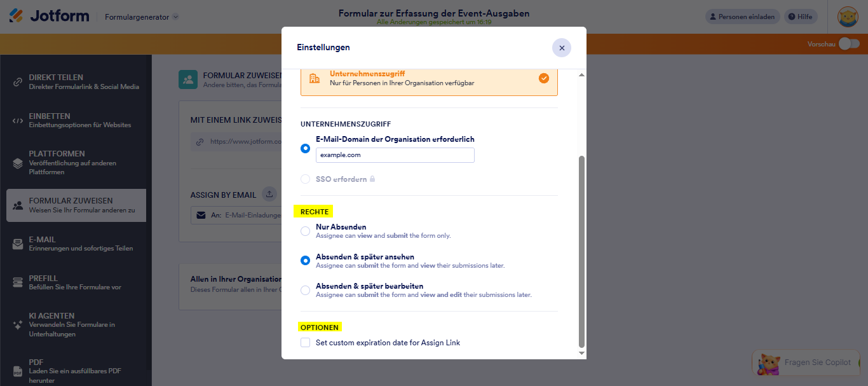Click the Jotform logo
Viewport: 868px width, 386px height.
(x=49, y=17)
